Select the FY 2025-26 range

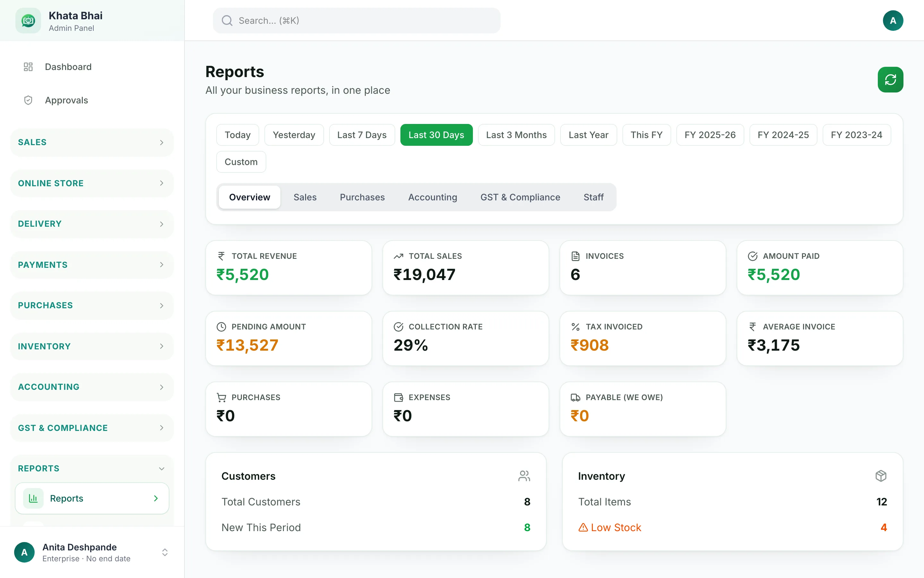click(710, 135)
